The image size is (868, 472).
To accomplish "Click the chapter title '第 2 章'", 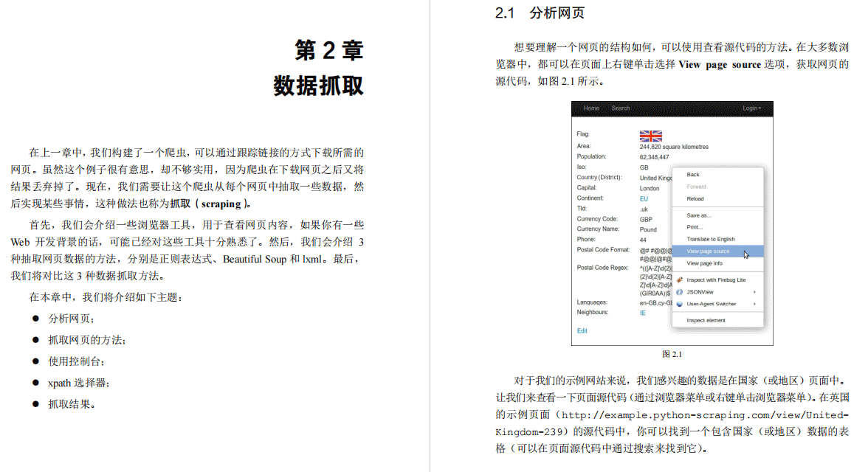I will [x=329, y=50].
